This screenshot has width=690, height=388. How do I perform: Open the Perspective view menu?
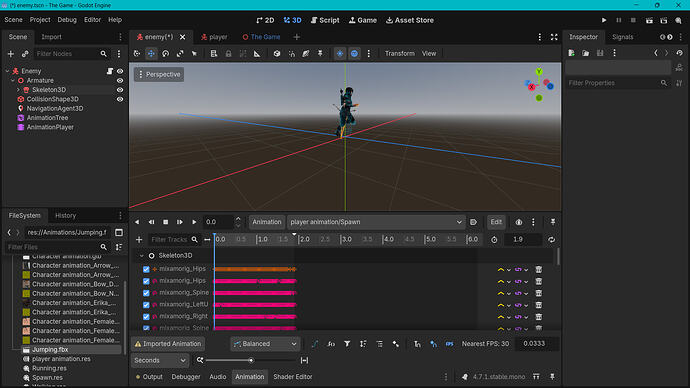159,74
